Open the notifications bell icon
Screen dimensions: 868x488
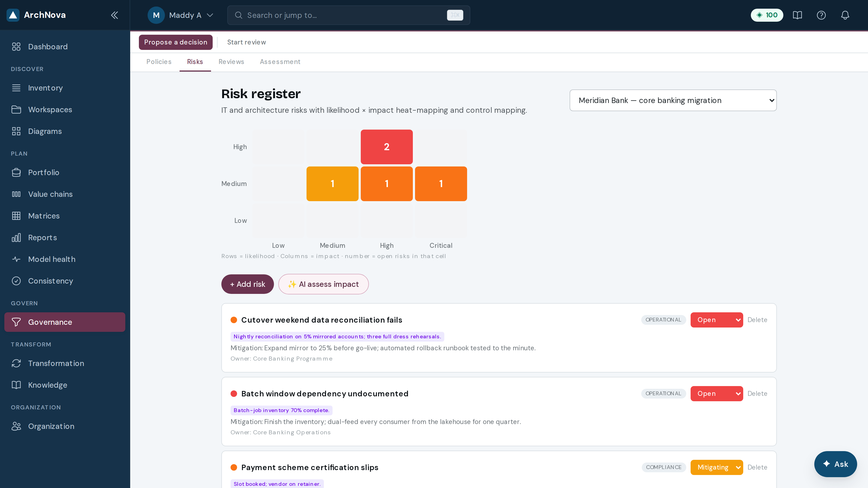pyautogui.click(x=845, y=15)
